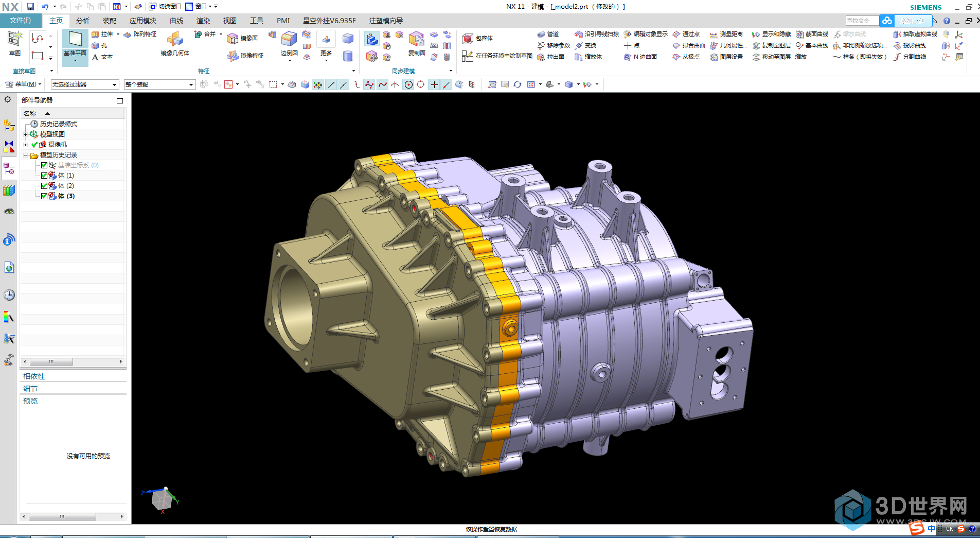The height and width of the screenshot is (538, 980).
Task: Toggle the 体 (1) checkbox
Action: [x=44, y=176]
